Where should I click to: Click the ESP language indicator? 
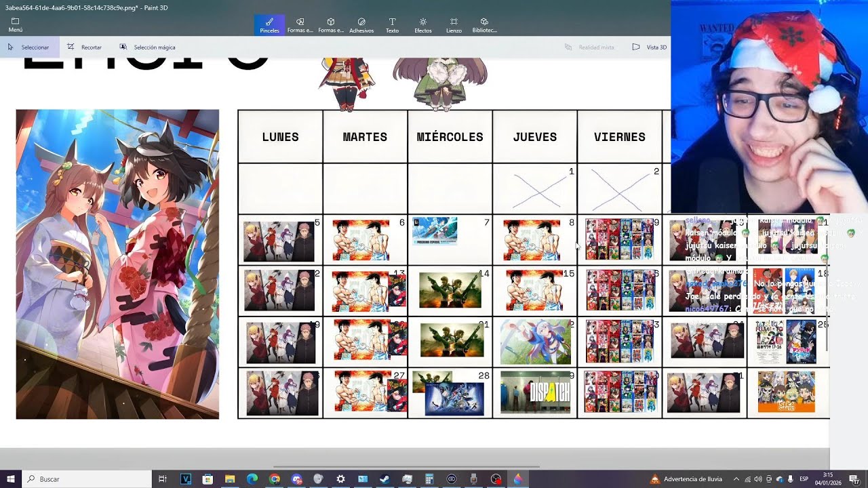click(804, 479)
